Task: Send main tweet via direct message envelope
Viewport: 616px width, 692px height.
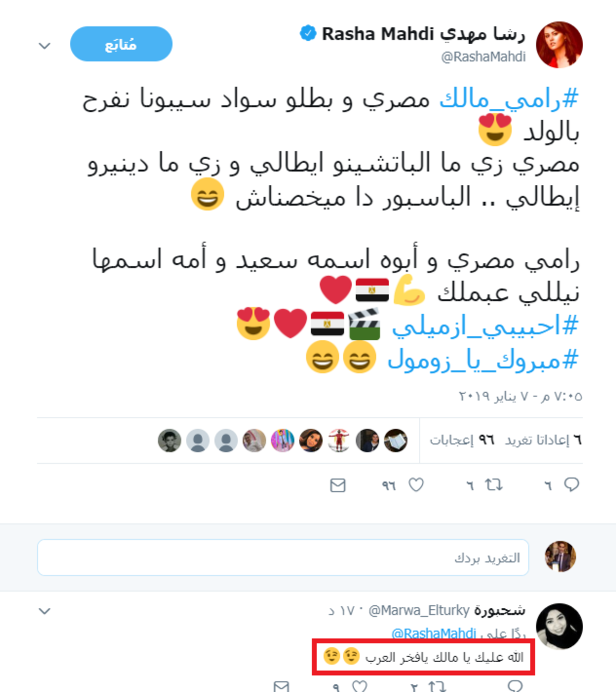Action: click(x=338, y=485)
